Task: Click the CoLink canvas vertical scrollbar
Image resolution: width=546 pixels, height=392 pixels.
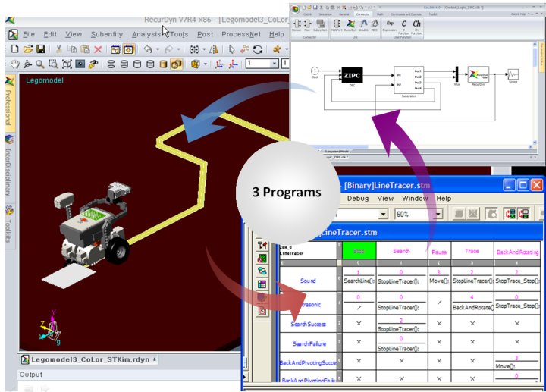Action: [x=535, y=93]
